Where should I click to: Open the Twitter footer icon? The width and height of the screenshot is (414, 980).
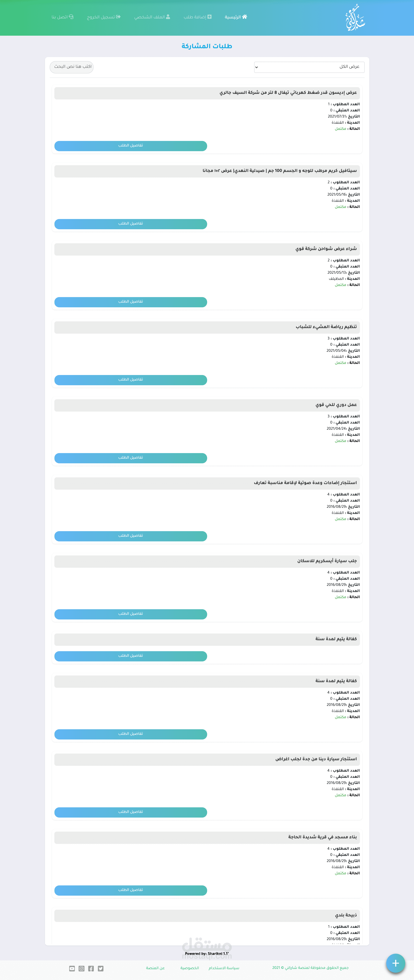tap(100, 968)
